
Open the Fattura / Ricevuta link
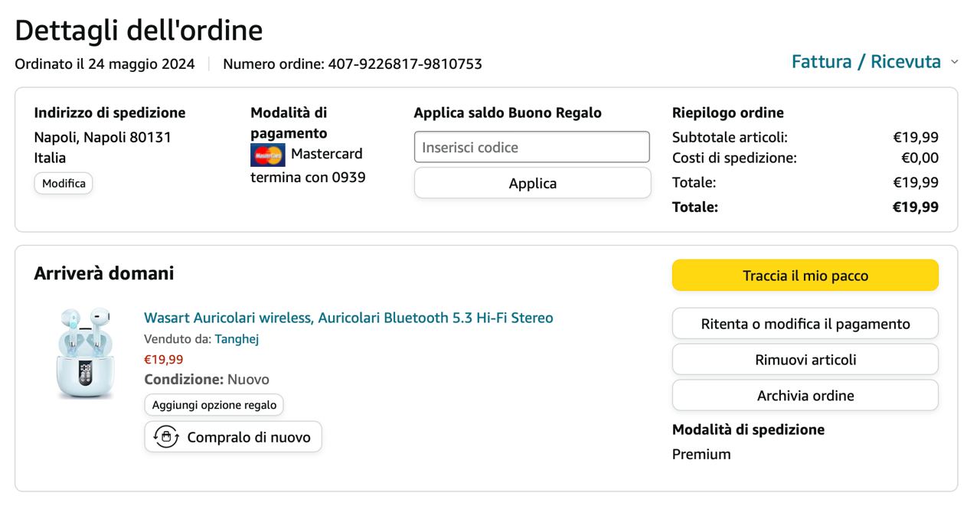(866, 62)
